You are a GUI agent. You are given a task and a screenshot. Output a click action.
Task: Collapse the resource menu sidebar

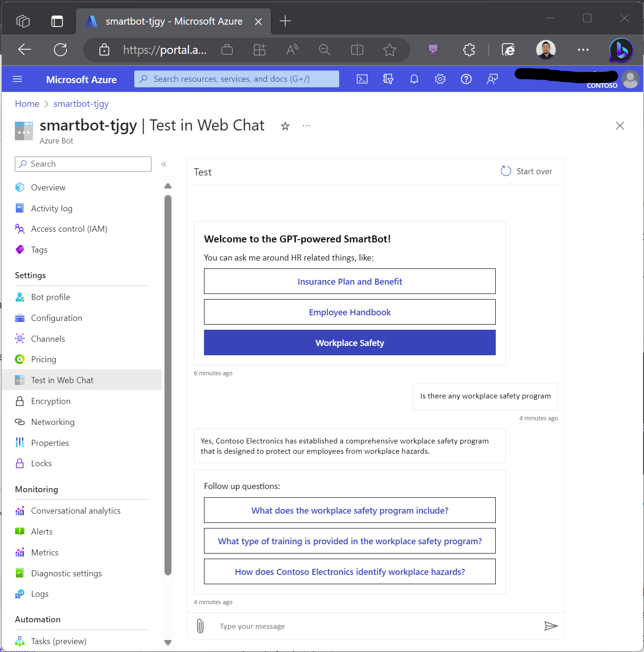pos(164,164)
